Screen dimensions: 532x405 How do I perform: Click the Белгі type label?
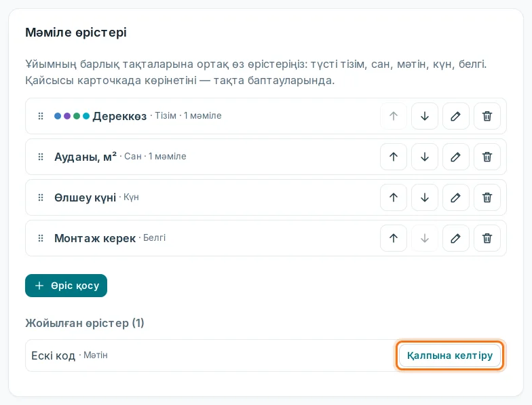point(155,237)
